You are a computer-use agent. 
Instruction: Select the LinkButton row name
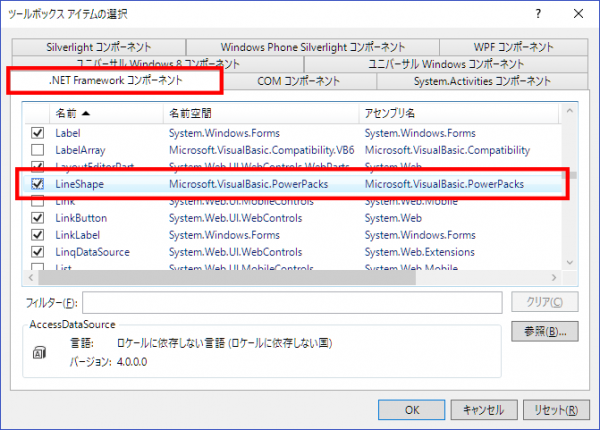pyautogui.click(x=81, y=218)
